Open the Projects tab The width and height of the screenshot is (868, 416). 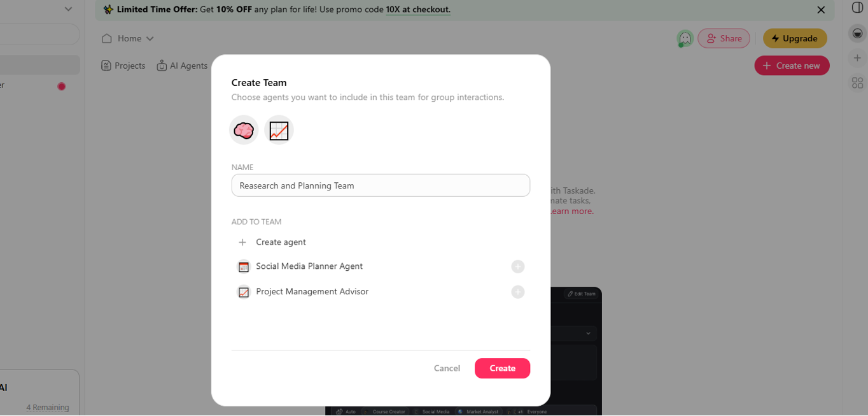(123, 66)
